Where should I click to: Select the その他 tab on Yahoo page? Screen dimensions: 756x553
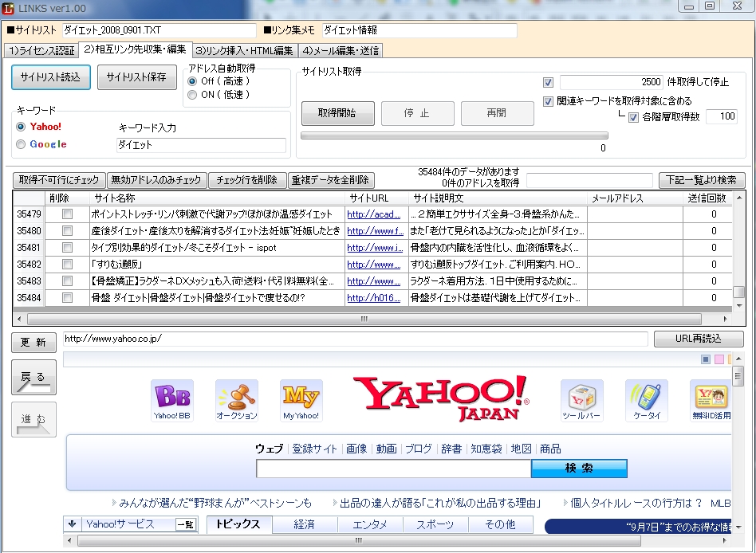501,524
